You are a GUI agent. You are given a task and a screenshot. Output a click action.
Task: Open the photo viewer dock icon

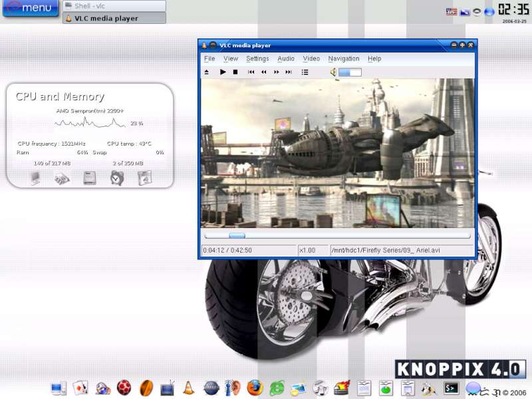pos(298,389)
